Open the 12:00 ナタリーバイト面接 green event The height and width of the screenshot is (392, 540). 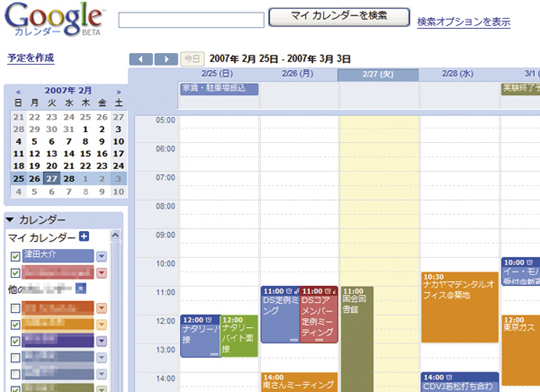(x=239, y=336)
